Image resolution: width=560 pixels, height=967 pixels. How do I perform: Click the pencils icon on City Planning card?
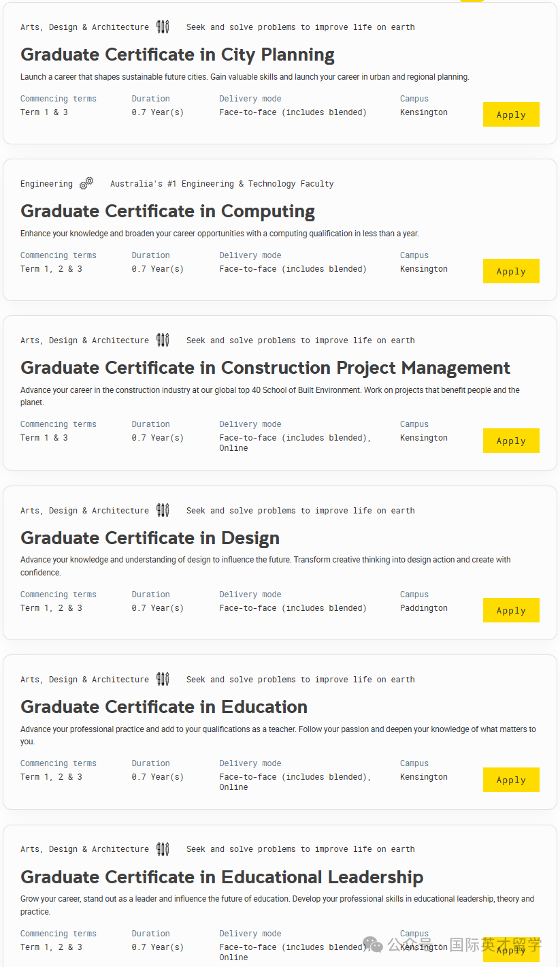tap(163, 27)
